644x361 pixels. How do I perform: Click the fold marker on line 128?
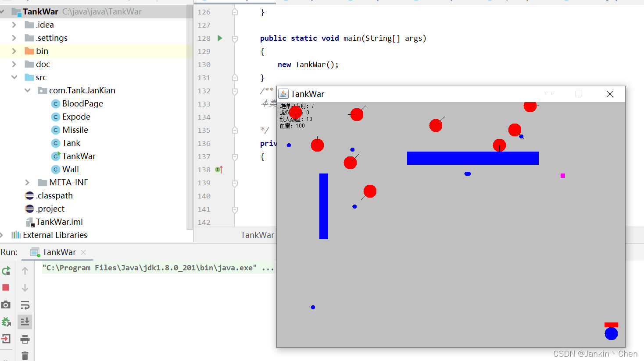[x=235, y=39]
